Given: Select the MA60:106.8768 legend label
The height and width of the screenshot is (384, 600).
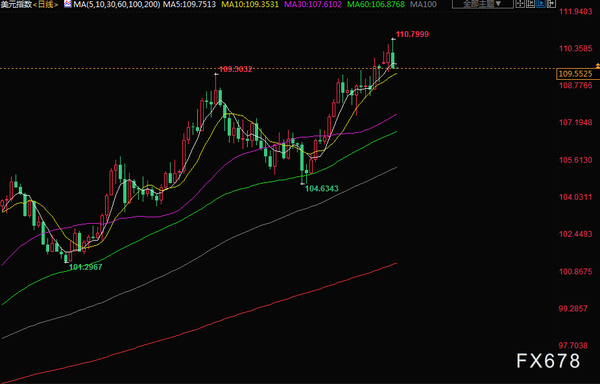Looking at the screenshot, I should 376,5.
